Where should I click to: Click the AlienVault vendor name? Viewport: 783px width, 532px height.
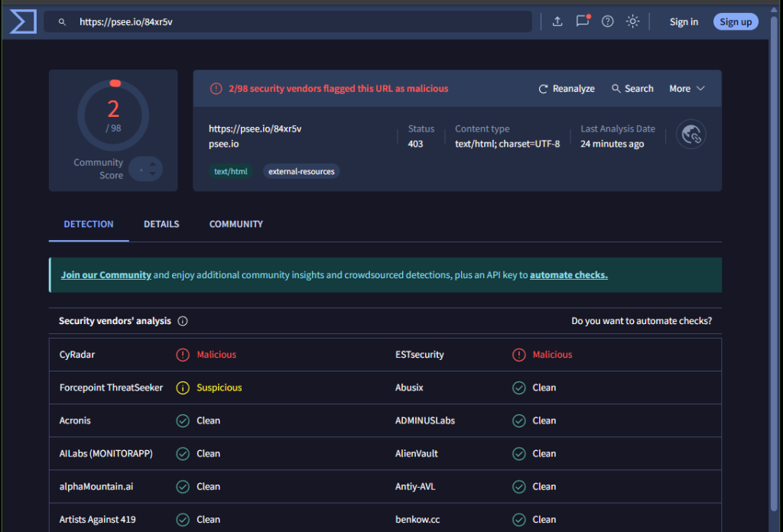[417, 453]
